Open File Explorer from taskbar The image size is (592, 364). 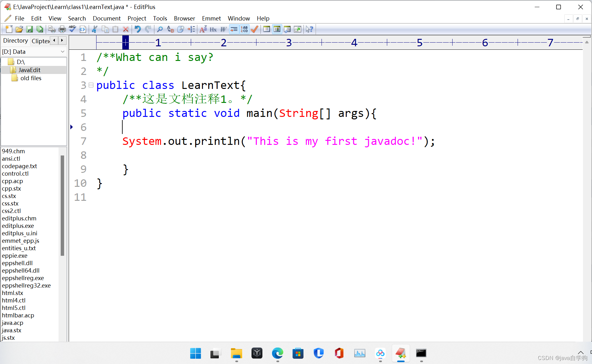click(237, 353)
